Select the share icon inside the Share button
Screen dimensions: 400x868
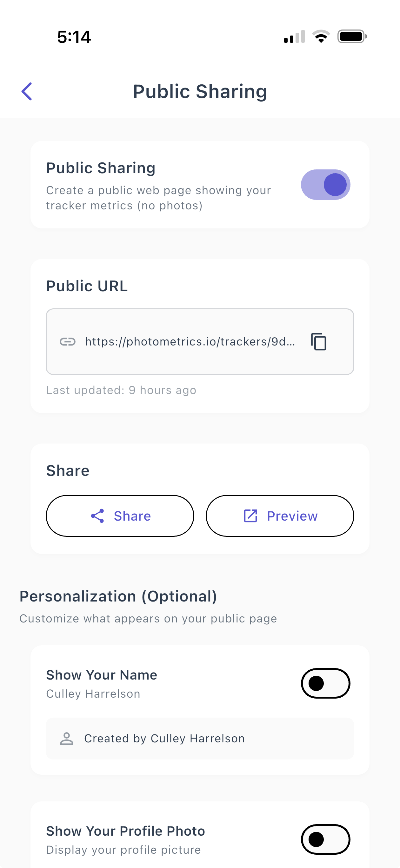[x=97, y=515]
